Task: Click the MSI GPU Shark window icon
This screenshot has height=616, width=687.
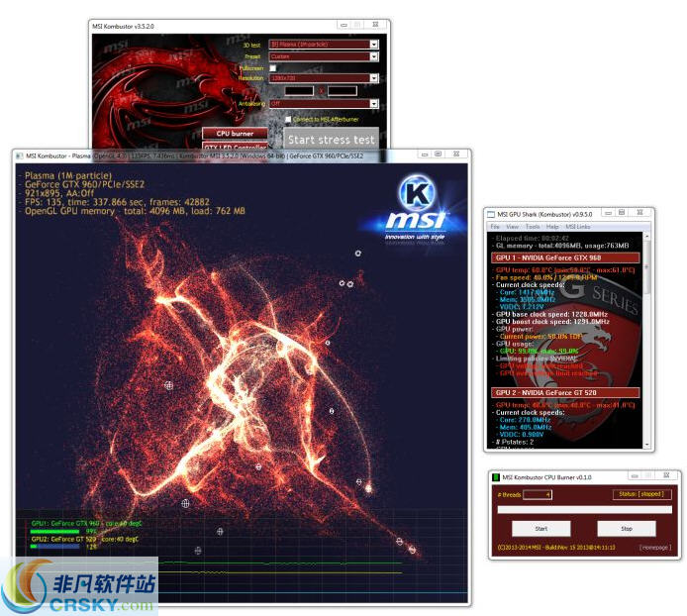Action: click(x=490, y=214)
